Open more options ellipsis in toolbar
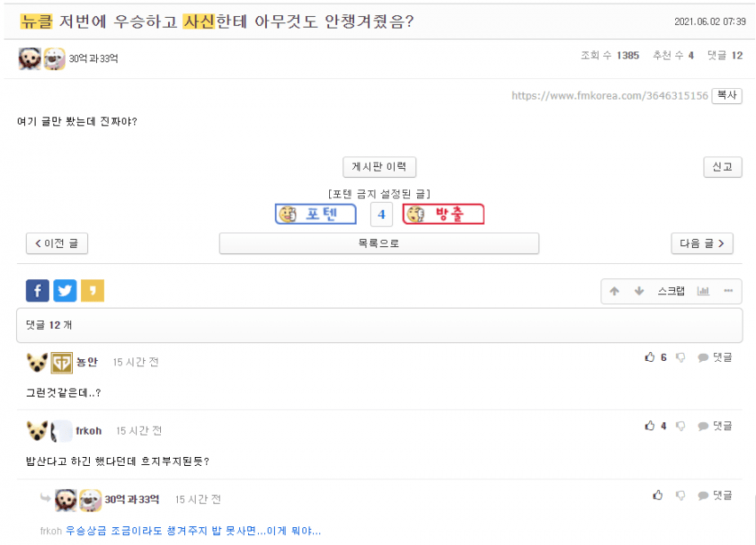 click(x=728, y=291)
